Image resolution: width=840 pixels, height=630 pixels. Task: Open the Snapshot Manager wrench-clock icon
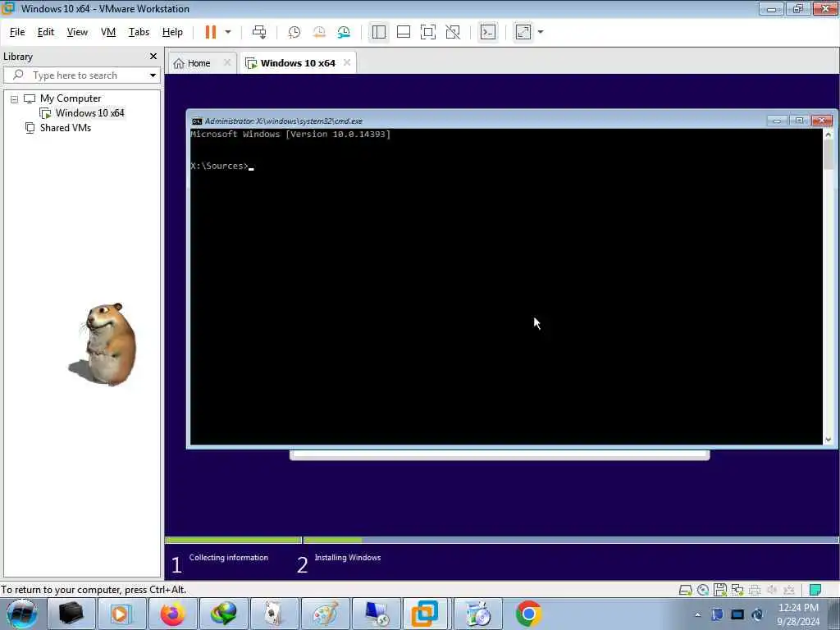point(344,32)
